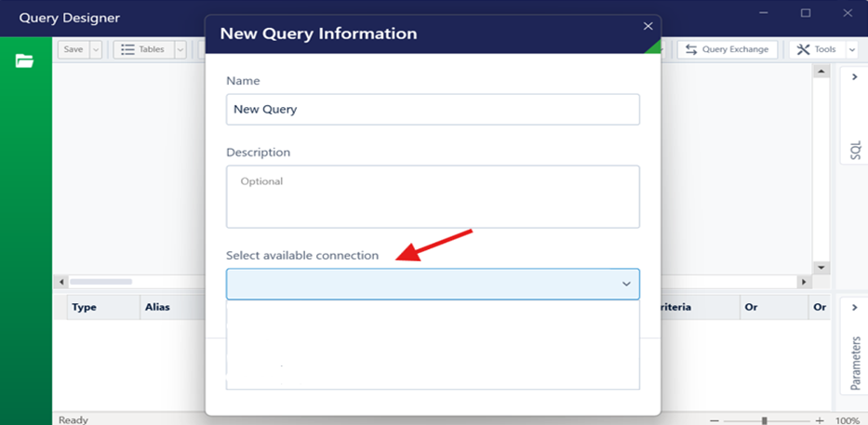This screenshot has width=868, height=425.
Task: Open the Parameters vertical tab
Action: tap(855, 363)
